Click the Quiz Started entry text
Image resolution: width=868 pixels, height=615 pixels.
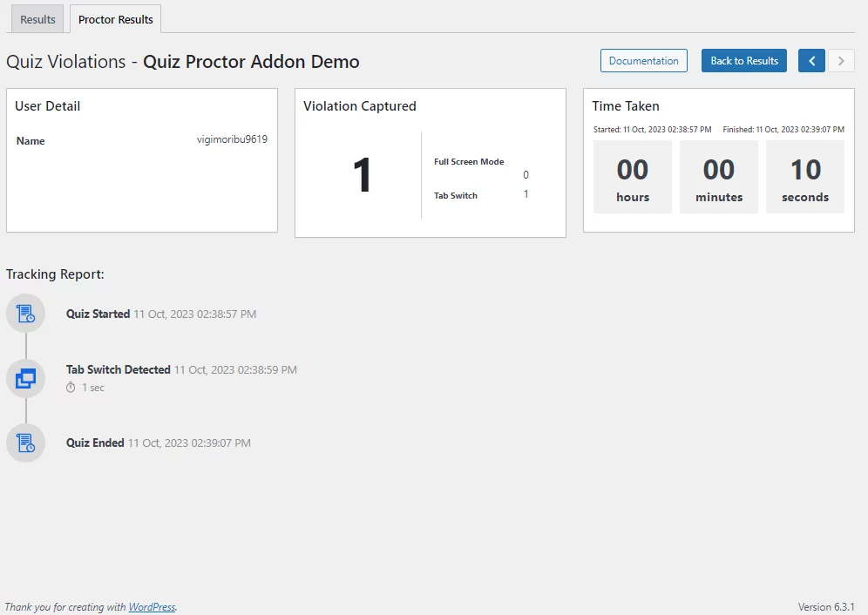161,314
